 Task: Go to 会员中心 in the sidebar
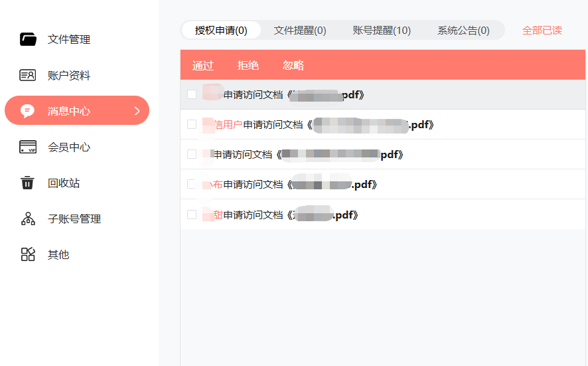[68, 147]
